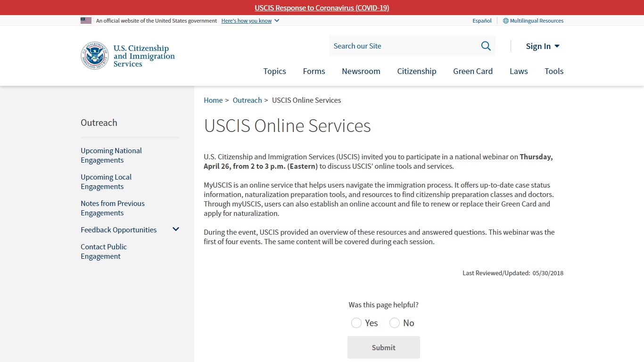Viewport: 644px width, 362px height.
Task: Open the Forms menu
Action: click(x=314, y=71)
